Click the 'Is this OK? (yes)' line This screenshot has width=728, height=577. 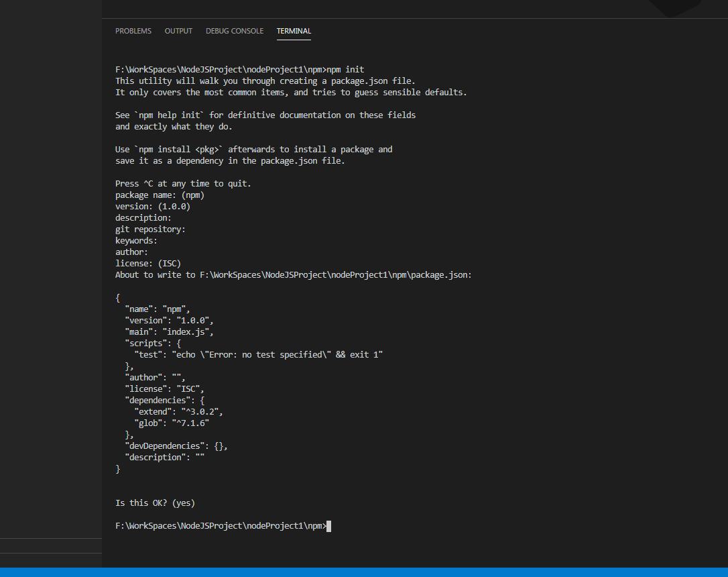(x=155, y=503)
